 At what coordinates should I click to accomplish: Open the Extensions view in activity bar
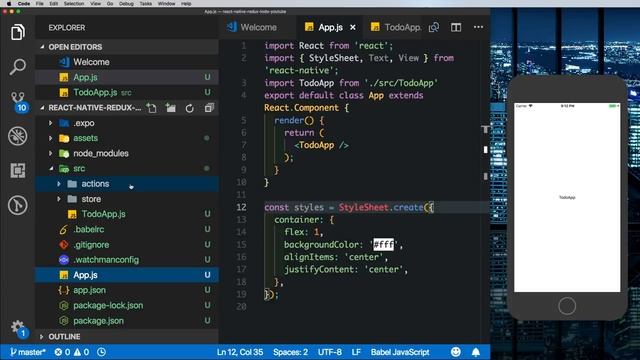tap(18, 170)
